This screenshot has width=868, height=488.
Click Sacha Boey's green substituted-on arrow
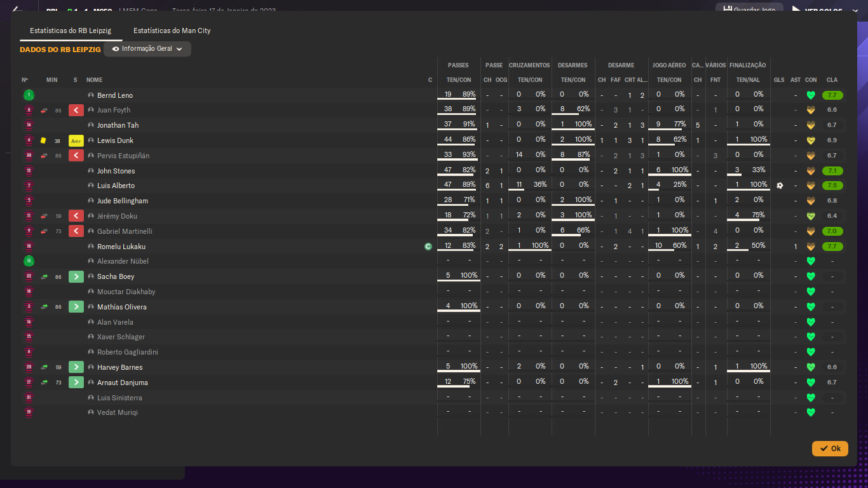click(76, 276)
